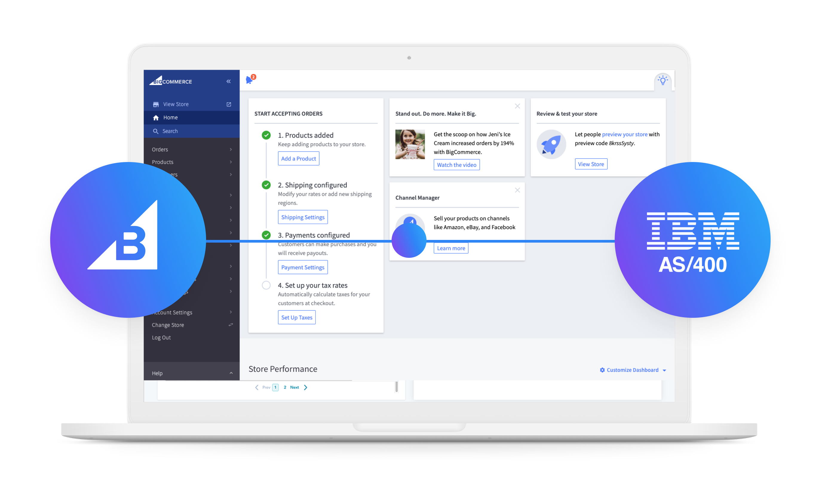This screenshot has width=819, height=504.
Task: Expand the Customers row chevron
Action: click(x=231, y=174)
